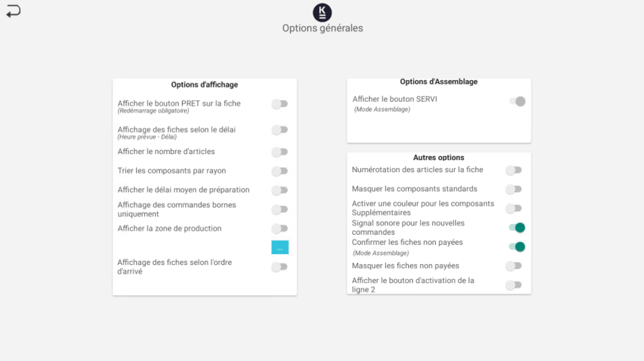Toggle couleur pour les composants Supplémentaires
644x361 pixels.
tap(513, 208)
